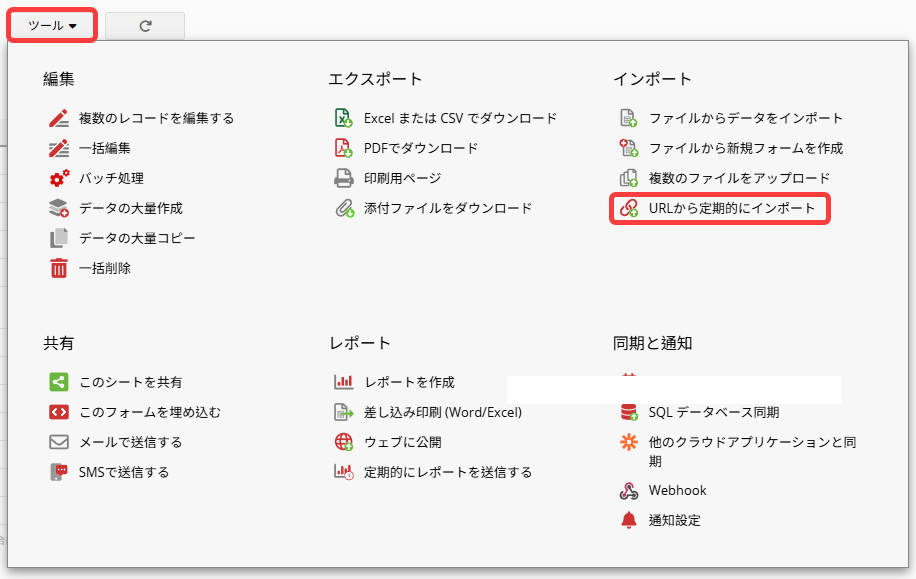Screen dimensions: 916x579
Task: Click SMSで送信する text
Action: [124, 473]
